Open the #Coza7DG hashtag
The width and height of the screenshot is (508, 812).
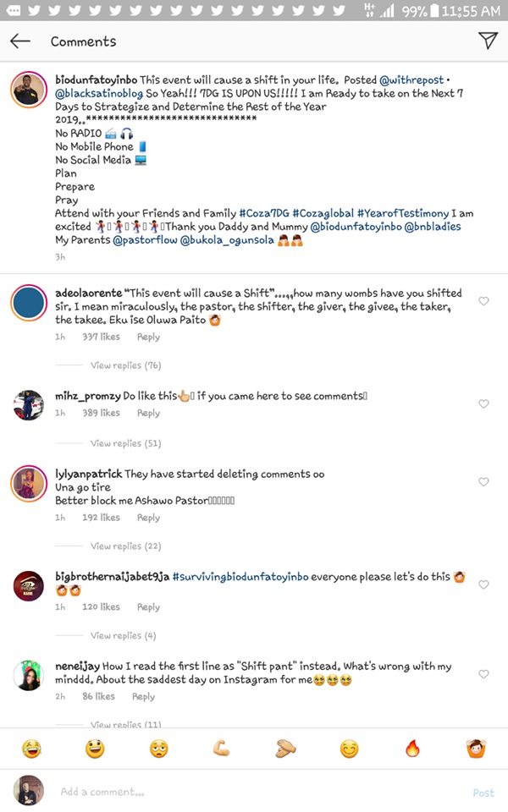pos(264,214)
